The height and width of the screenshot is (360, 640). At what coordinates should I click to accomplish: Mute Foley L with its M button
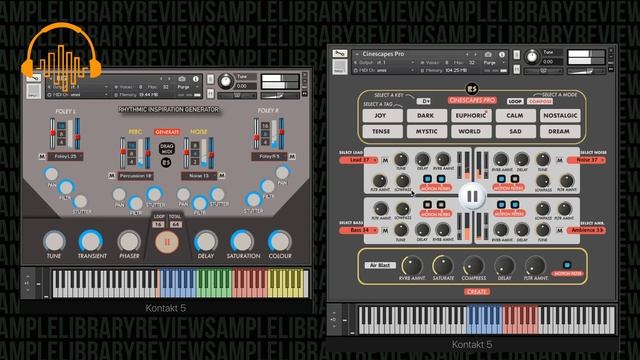[42, 156]
